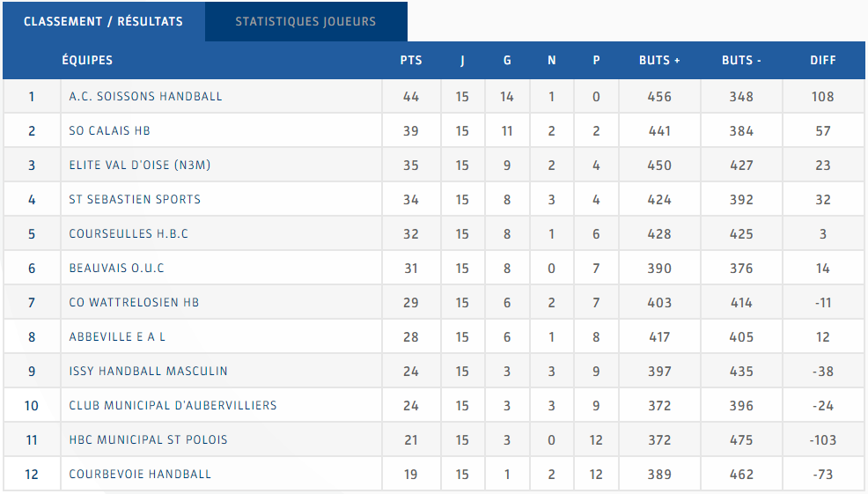The image size is (868, 494).
Task: Click CO Wattrelosien HB team link
Action: (134, 303)
